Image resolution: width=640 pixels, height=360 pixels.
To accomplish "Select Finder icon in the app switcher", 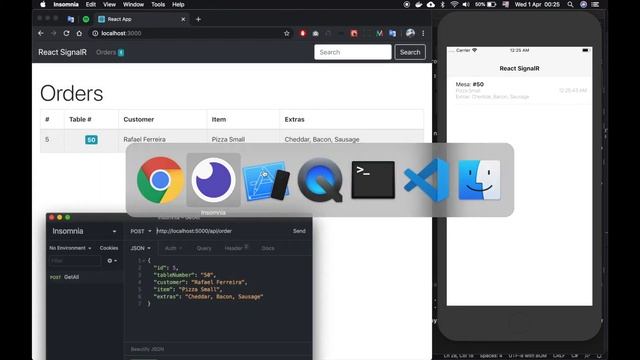I will 479,180.
